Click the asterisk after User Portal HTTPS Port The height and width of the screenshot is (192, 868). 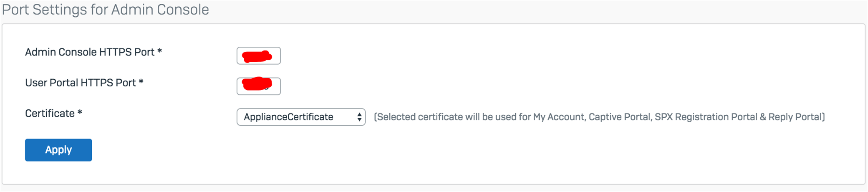[141, 83]
